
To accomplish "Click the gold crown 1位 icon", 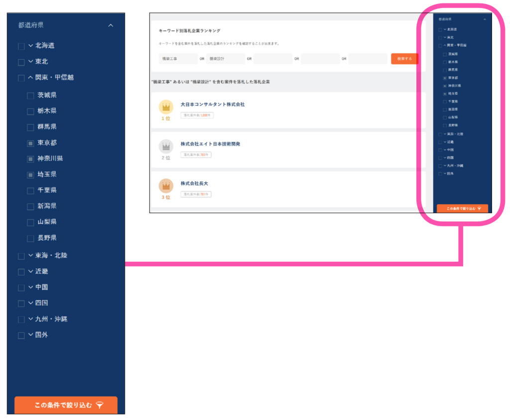I will pos(166,107).
